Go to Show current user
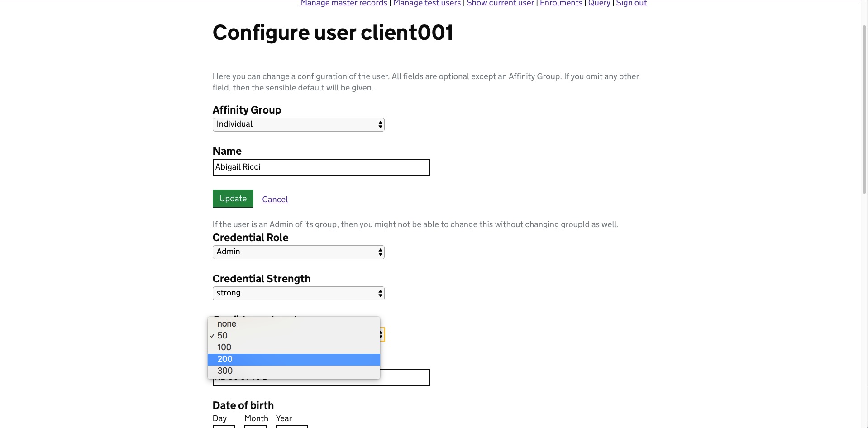This screenshot has width=868, height=428. coord(500,3)
